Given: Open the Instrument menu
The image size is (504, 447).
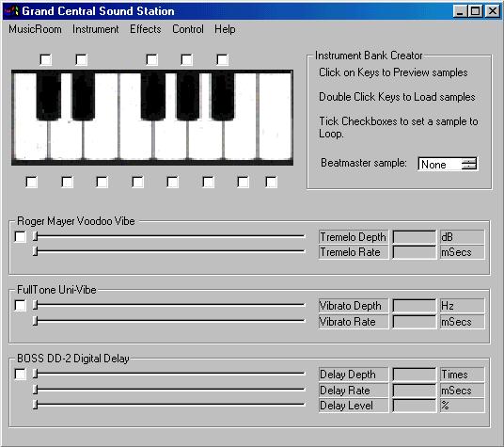Looking at the screenshot, I should click(x=96, y=29).
